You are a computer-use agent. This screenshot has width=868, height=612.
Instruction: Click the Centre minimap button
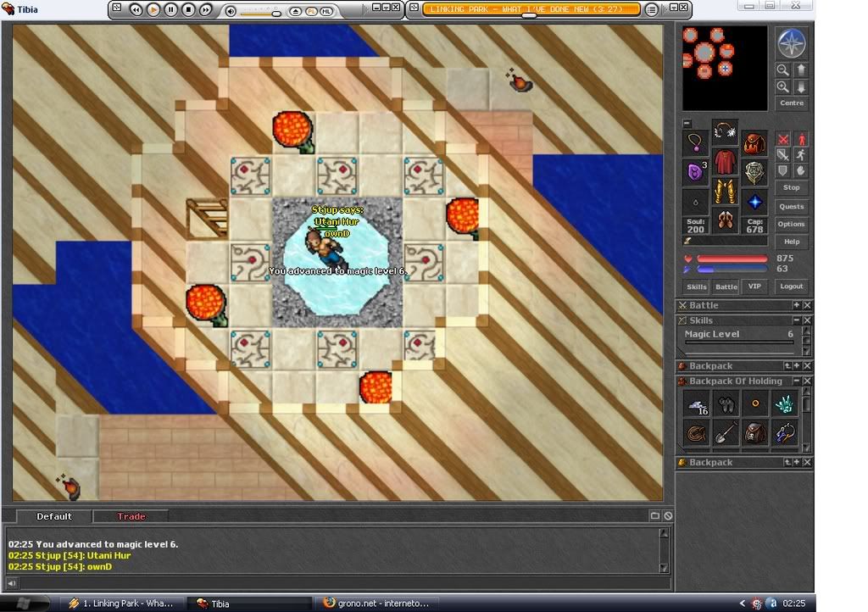tap(792, 103)
